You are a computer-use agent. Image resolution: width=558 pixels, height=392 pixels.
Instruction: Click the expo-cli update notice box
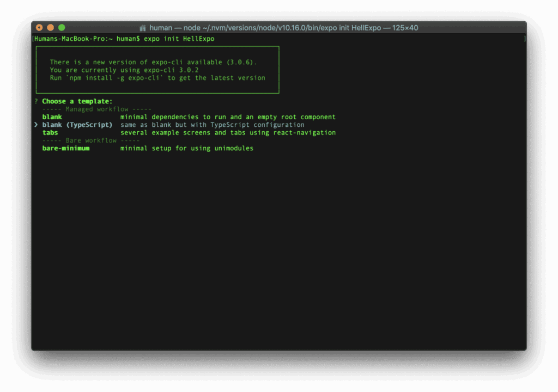point(157,70)
